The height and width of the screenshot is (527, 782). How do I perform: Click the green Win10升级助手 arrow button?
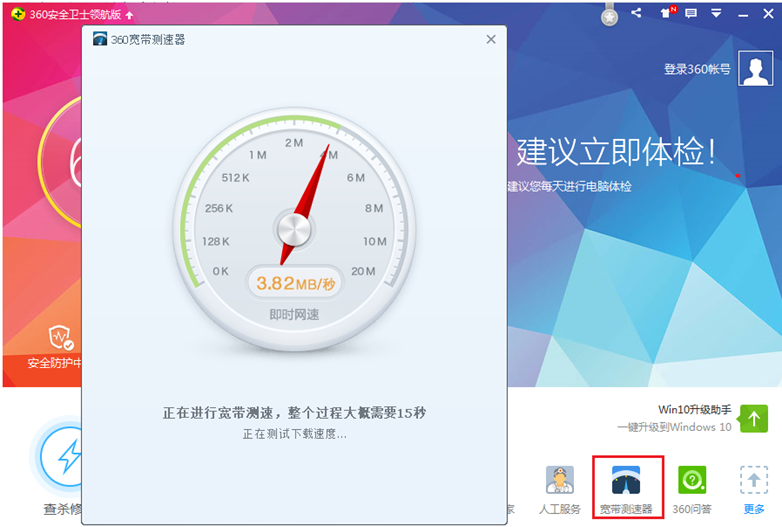[x=754, y=418]
